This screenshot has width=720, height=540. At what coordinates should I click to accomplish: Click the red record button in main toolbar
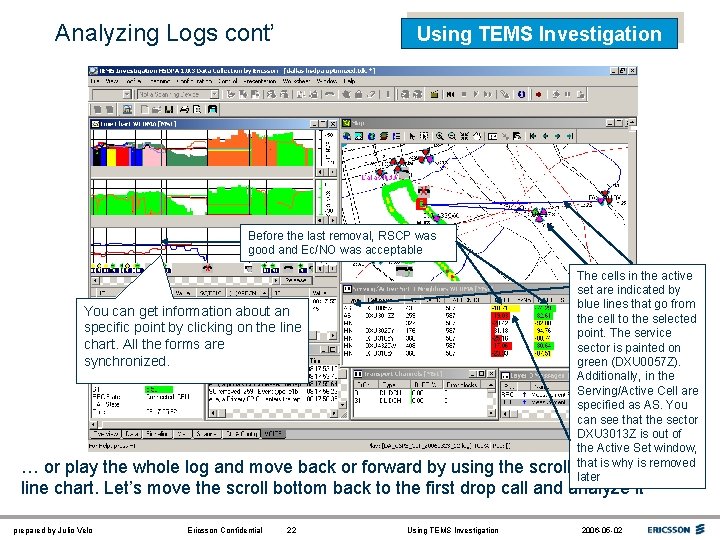[x=539, y=94]
